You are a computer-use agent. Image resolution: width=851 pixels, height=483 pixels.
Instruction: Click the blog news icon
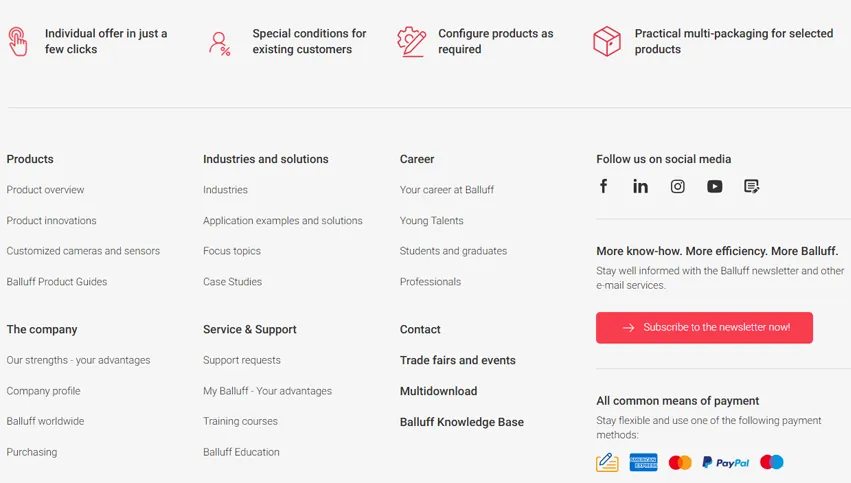[752, 186]
